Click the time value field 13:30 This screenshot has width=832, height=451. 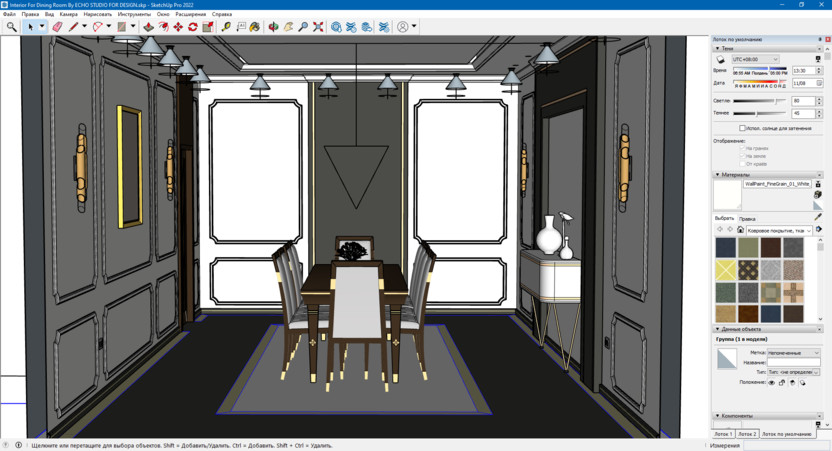[x=803, y=71]
